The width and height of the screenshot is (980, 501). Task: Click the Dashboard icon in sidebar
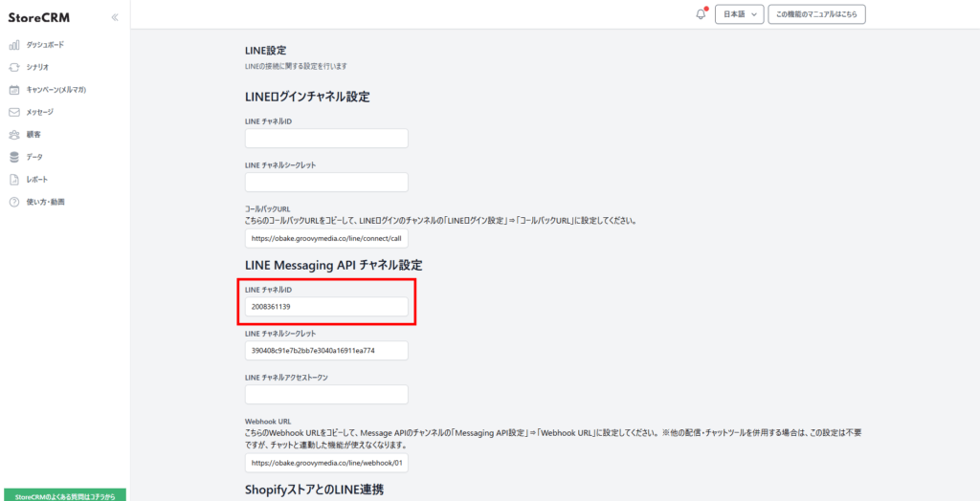point(14,45)
